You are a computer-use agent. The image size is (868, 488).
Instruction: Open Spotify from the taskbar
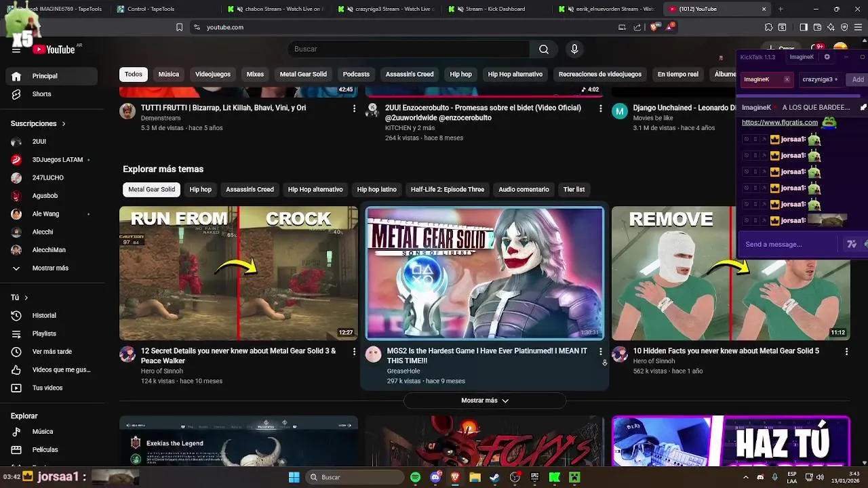(x=415, y=477)
